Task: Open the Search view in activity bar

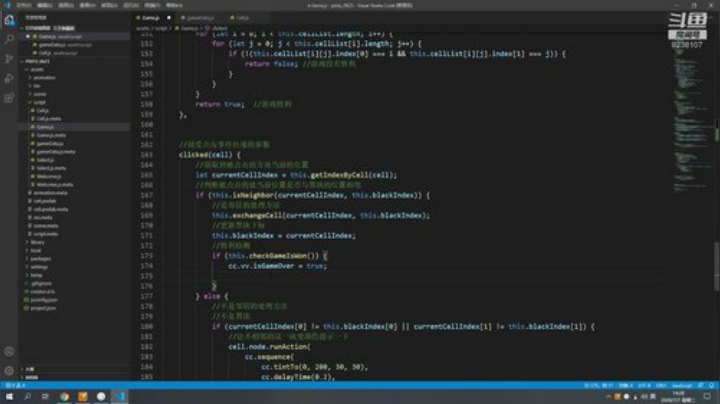Action: pyautogui.click(x=9, y=39)
